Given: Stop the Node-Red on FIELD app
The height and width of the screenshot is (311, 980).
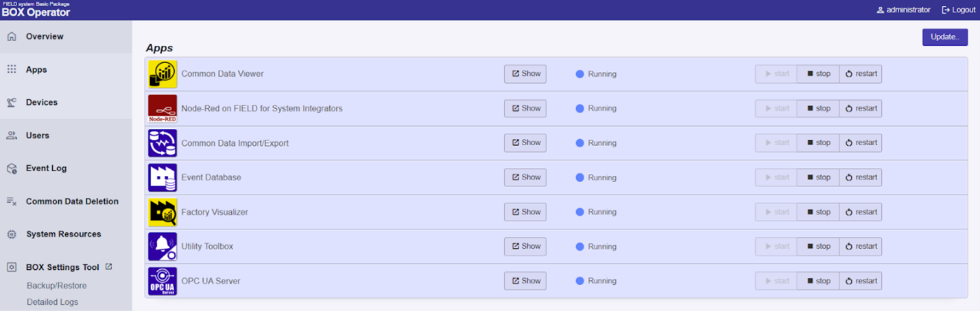Looking at the screenshot, I should tap(818, 108).
